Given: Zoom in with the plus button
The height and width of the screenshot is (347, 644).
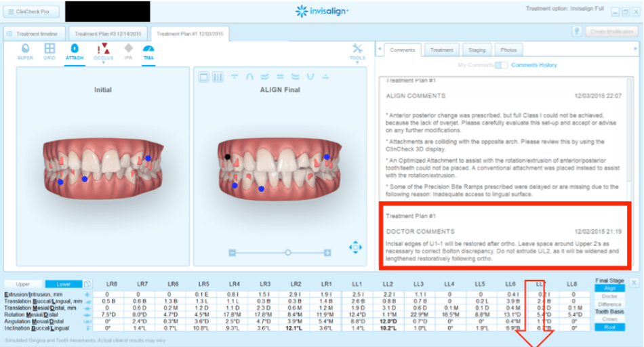Looking at the screenshot, I should pos(327,253).
